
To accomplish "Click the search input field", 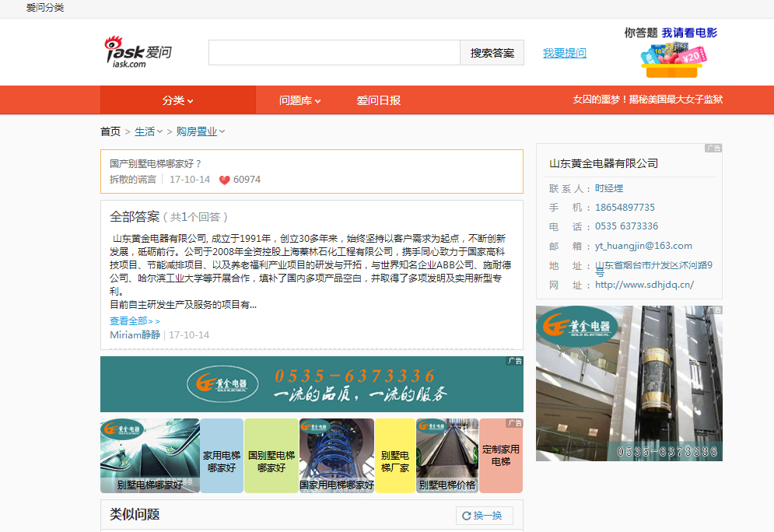I will pyautogui.click(x=334, y=53).
